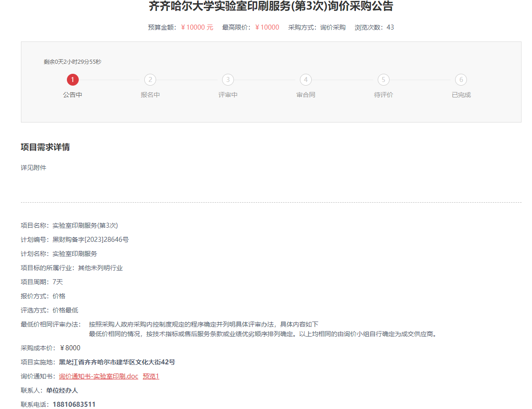Click the 公告中 stage label
Viewport: 532px width, 409px height.
pos(73,95)
